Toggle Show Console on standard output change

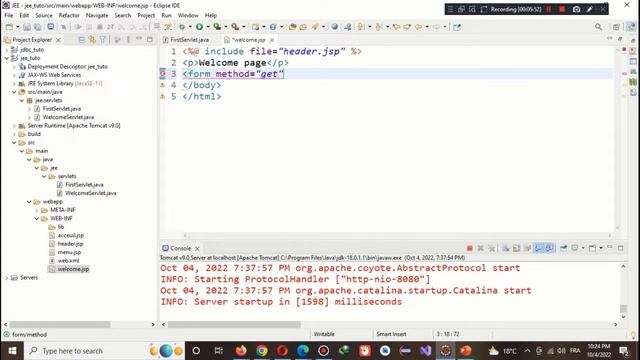pos(539,248)
